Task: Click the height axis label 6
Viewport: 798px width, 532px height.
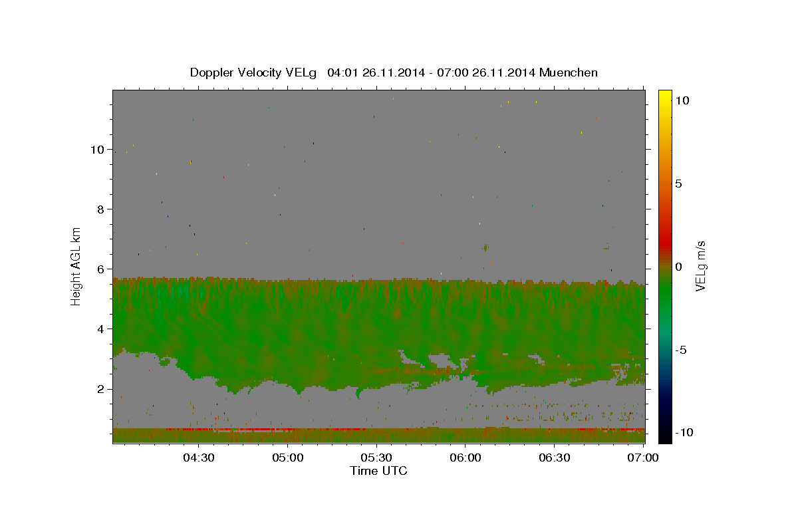Action: coord(101,269)
